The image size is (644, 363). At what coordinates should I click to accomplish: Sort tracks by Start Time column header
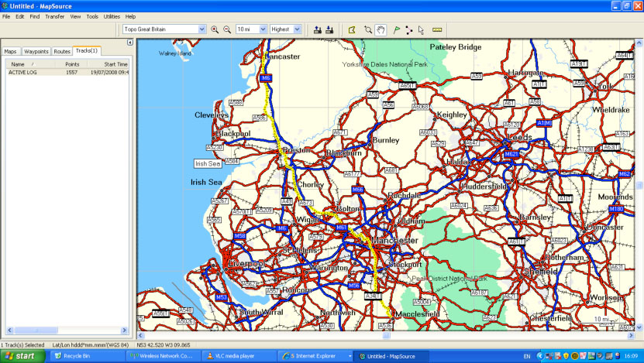[x=108, y=64]
